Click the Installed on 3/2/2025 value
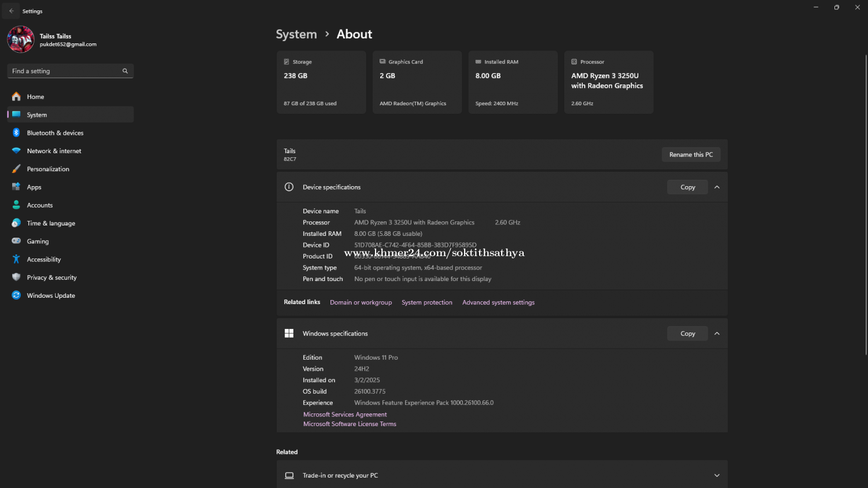The width and height of the screenshot is (868, 488). click(x=367, y=380)
